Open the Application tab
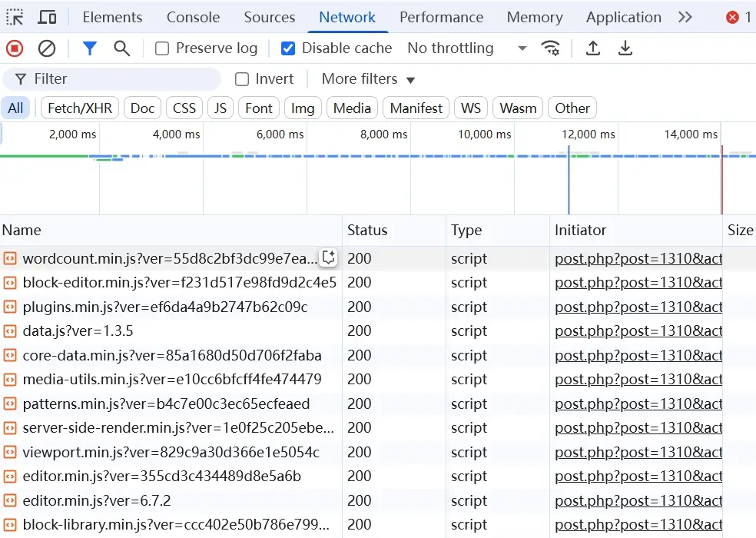The width and height of the screenshot is (756, 538). tap(623, 18)
